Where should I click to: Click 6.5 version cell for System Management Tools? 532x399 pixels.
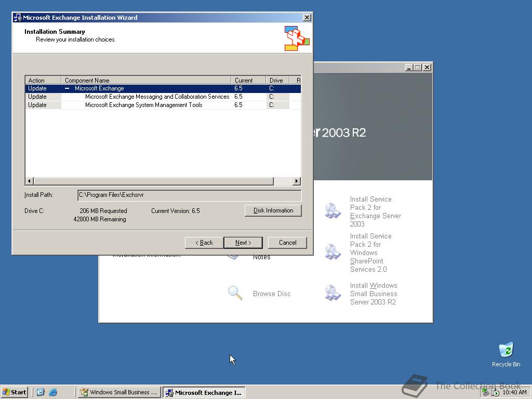click(249, 105)
